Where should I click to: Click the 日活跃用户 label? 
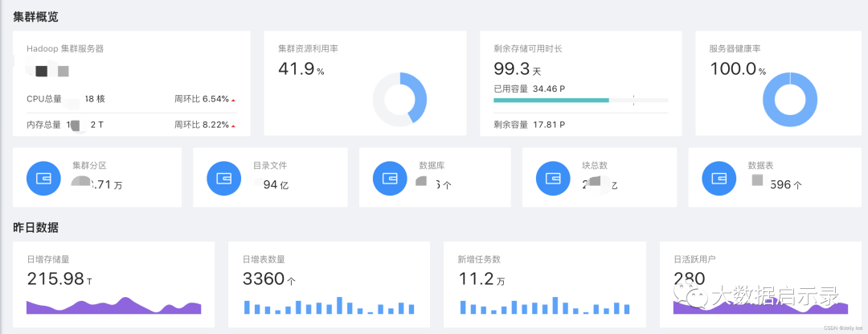point(695,259)
